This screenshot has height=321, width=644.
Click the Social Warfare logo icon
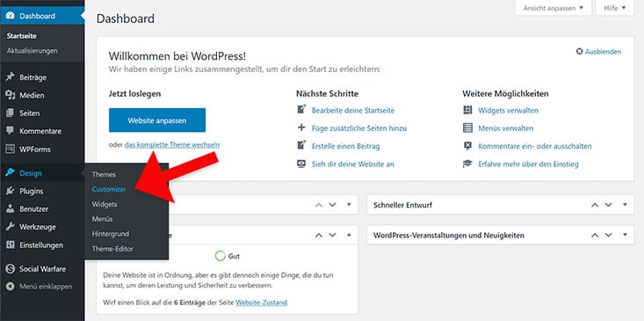point(11,269)
